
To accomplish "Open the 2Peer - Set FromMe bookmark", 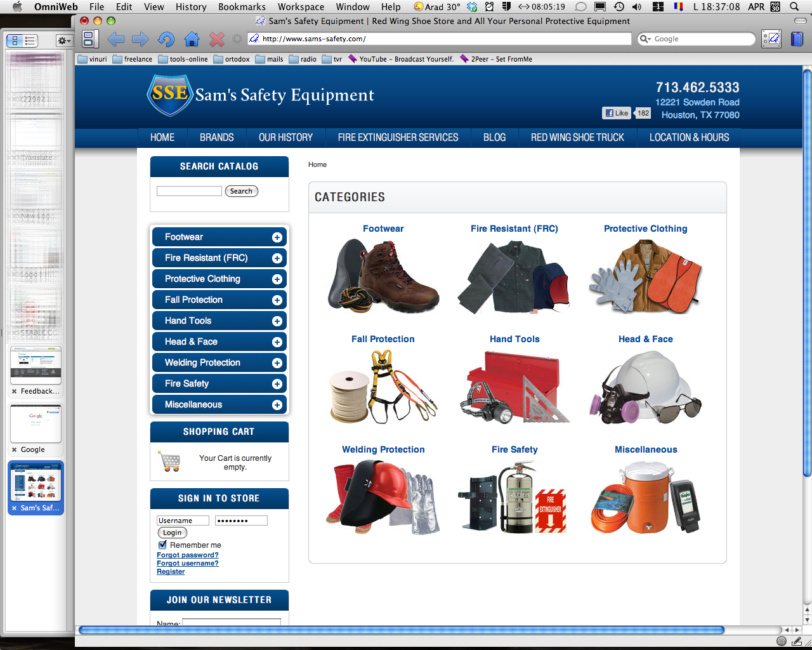I will pyautogui.click(x=496, y=59).
